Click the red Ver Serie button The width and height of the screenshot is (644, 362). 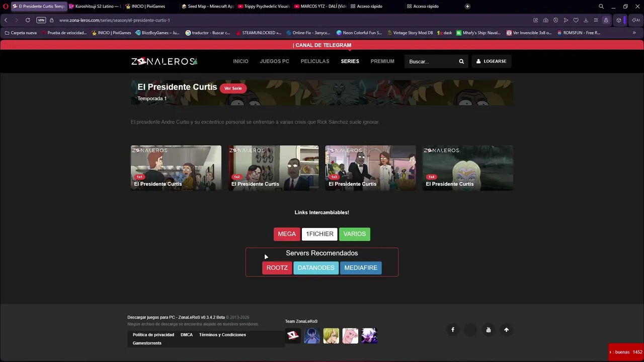[233, 88]
